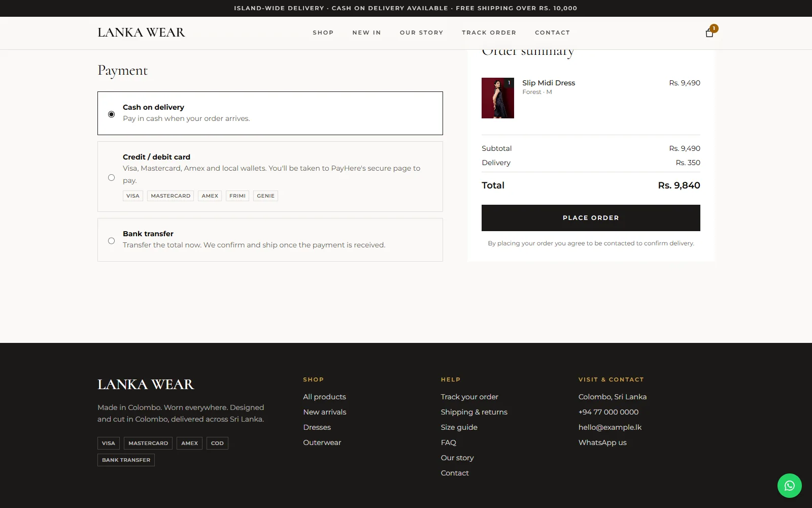The width and height of the screenshot is (812, 508).
Task: Click Our story in the footer Help list
Action: [x=457, y=458]
